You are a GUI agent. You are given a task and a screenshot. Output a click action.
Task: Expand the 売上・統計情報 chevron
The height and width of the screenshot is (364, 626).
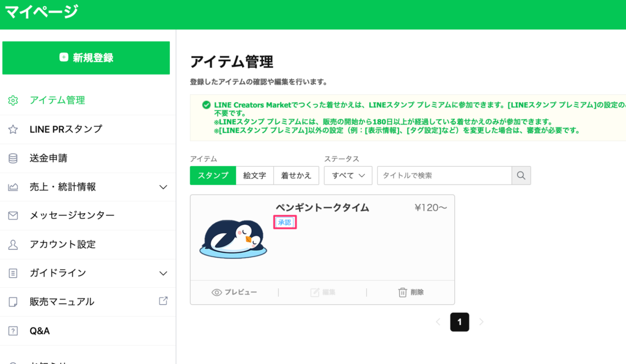[163, 187]
